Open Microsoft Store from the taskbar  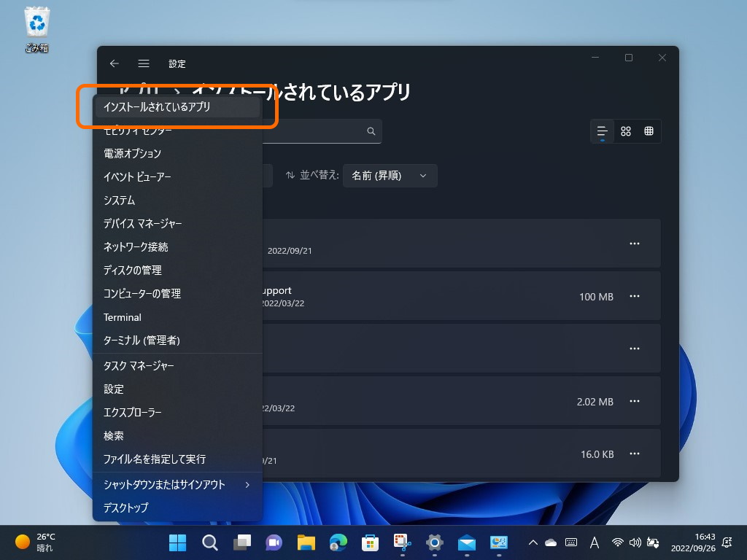tap(370, 542)
